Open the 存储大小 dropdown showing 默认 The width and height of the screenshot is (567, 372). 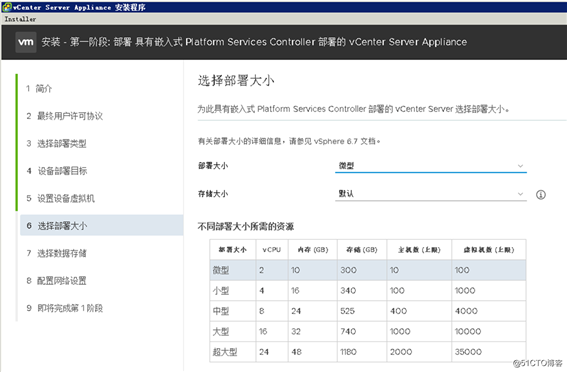click(431, 194)
